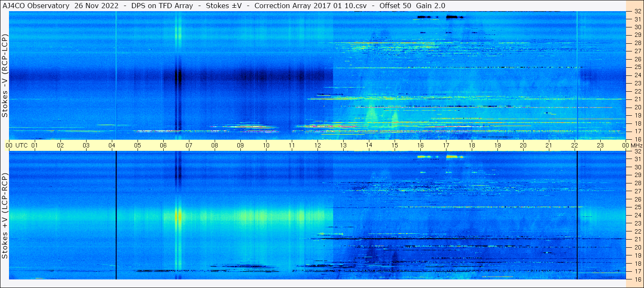Screen dimensions: 644x288
Task: Click the 23 hour tick on the time axis
Action: [x=600, y=145]
